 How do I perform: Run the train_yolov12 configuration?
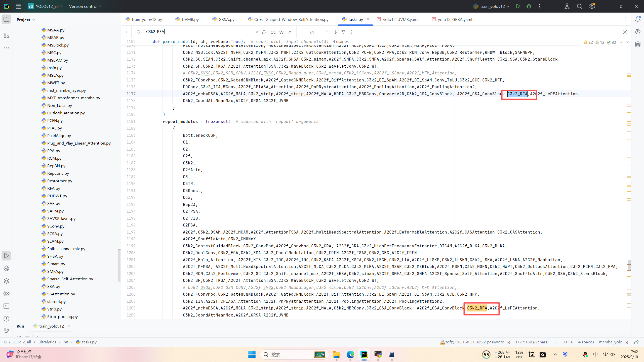click(518, 6)
